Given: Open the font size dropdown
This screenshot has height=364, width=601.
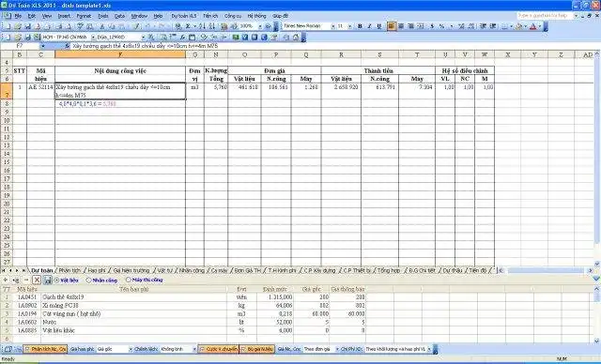Looking at the screenshot, I should point(349,26).
